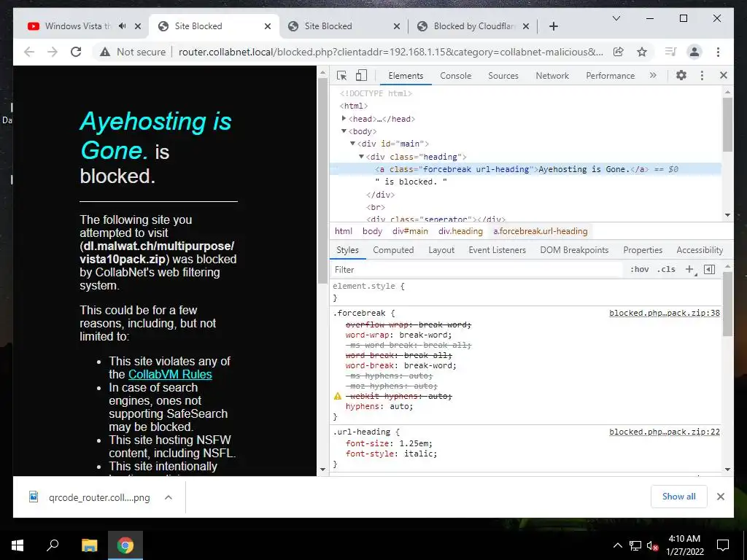Viewport: 747px width, 560px height.
Task: Click Show all downloads button
Action: point(679,497)
